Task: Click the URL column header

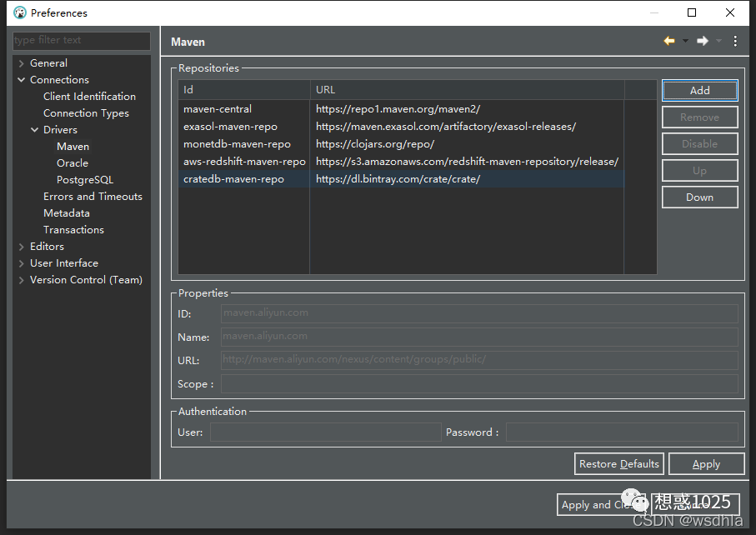Action: click(x=468, y=90)
